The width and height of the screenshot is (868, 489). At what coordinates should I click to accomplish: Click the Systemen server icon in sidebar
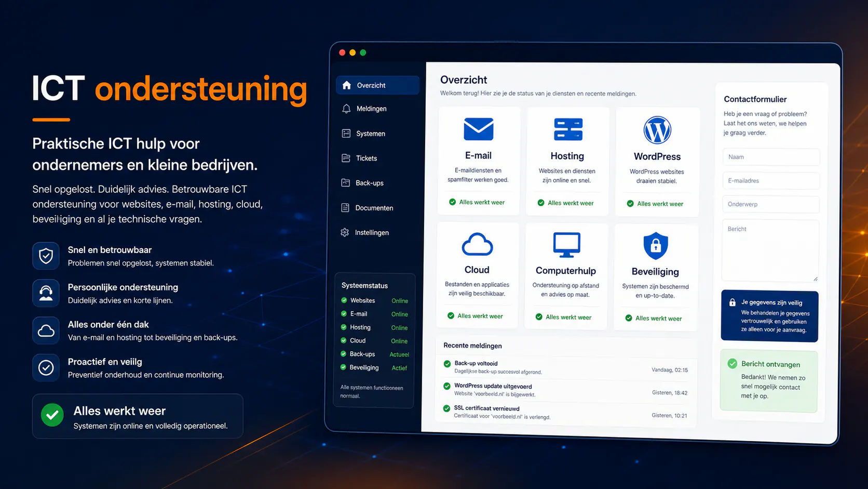(346, 134)
